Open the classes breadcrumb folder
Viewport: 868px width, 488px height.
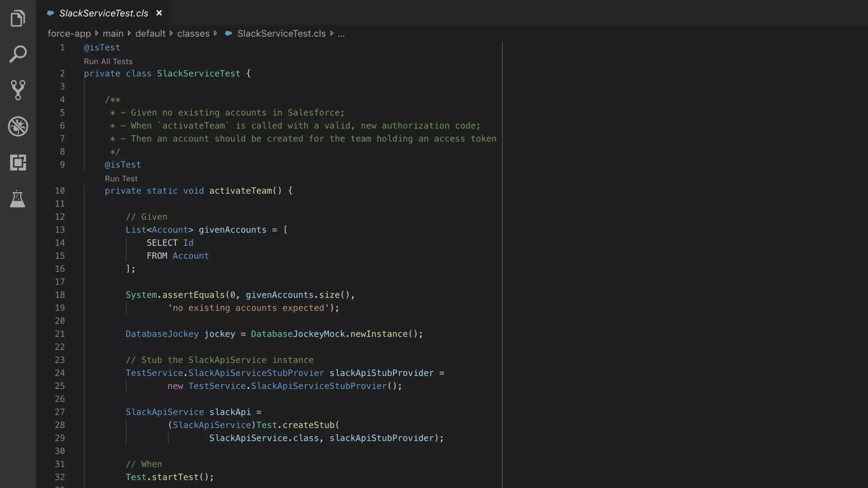click(x=193, y=33)
